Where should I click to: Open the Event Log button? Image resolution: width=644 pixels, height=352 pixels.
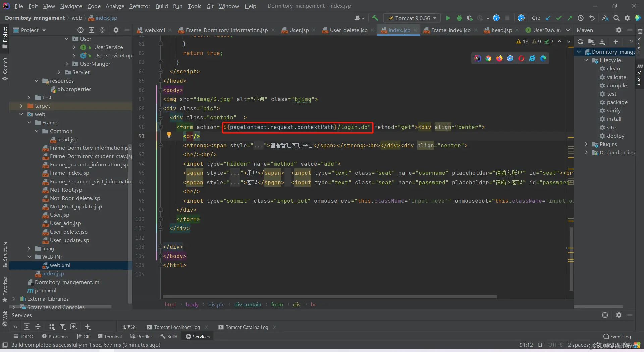pos(617,337)
